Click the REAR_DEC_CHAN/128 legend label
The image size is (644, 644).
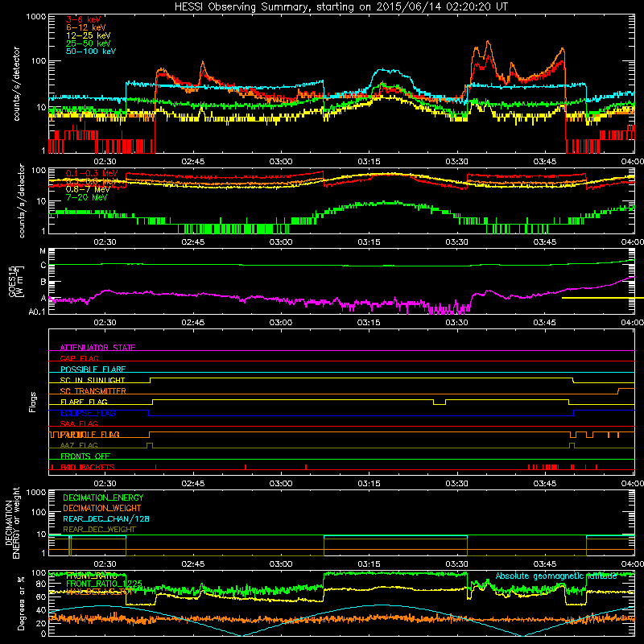tap(106, 518)
